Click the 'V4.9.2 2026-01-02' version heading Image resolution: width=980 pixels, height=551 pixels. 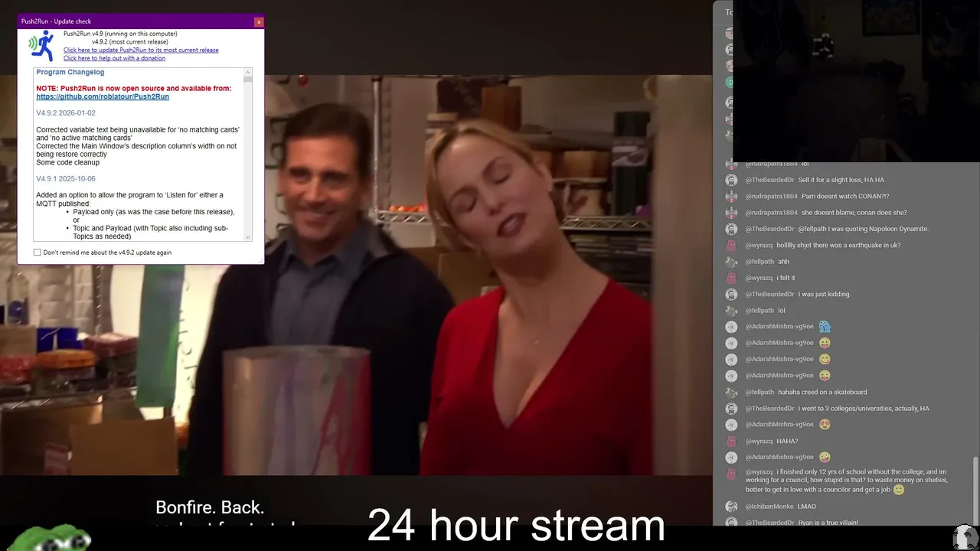pyautogui.click(x=66, y=113)
